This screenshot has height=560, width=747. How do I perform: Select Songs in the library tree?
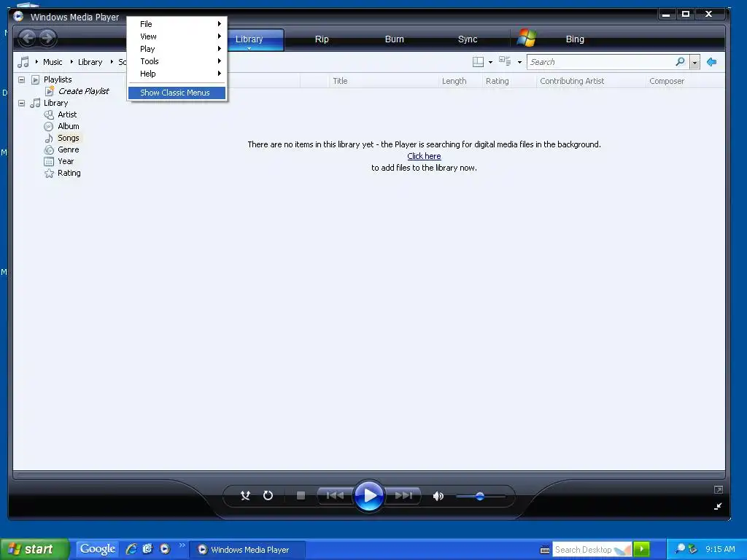pyautogui.click(x=69, y=138)
